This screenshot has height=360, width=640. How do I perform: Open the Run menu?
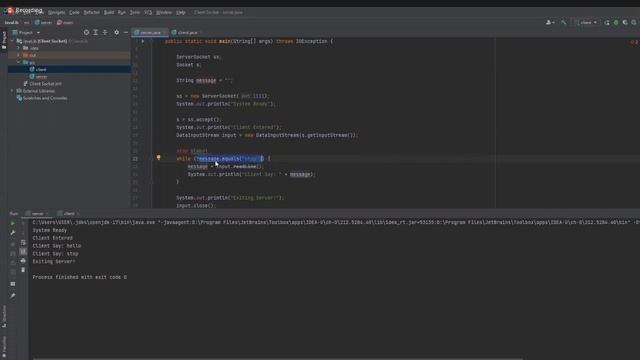coord(122,13)
